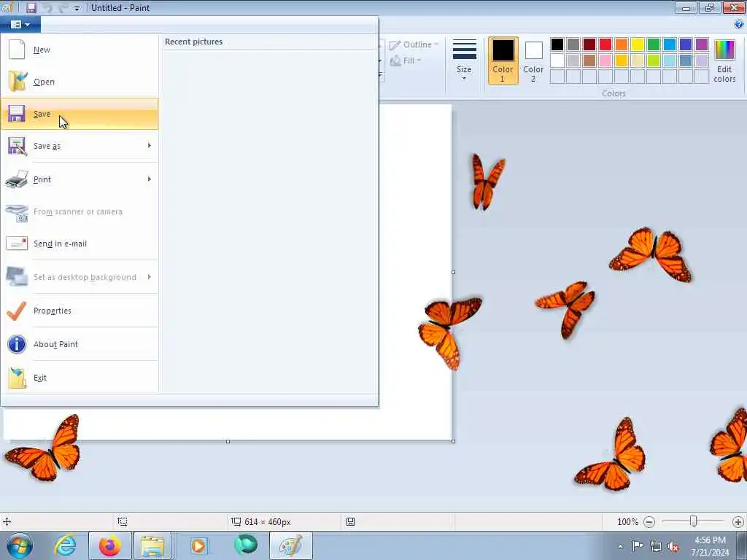Click the quick access Save icon in title bar

(x=31, y=7)
